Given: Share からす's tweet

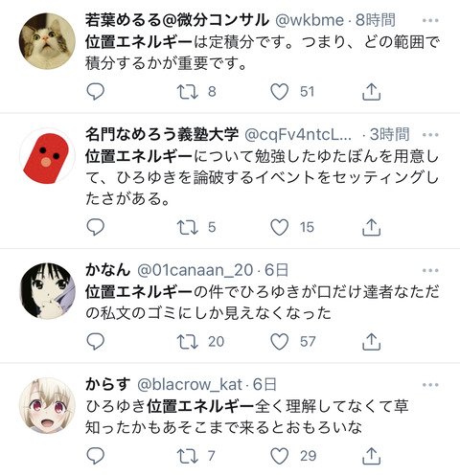Looking at the screenshot, I should [372, 456].
